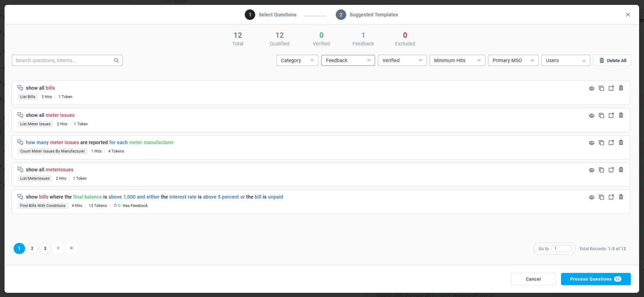View the 'show all bills' question
The height and width of the screenshot is (297, 644).
pyautogui.click(x=592, y=88)
